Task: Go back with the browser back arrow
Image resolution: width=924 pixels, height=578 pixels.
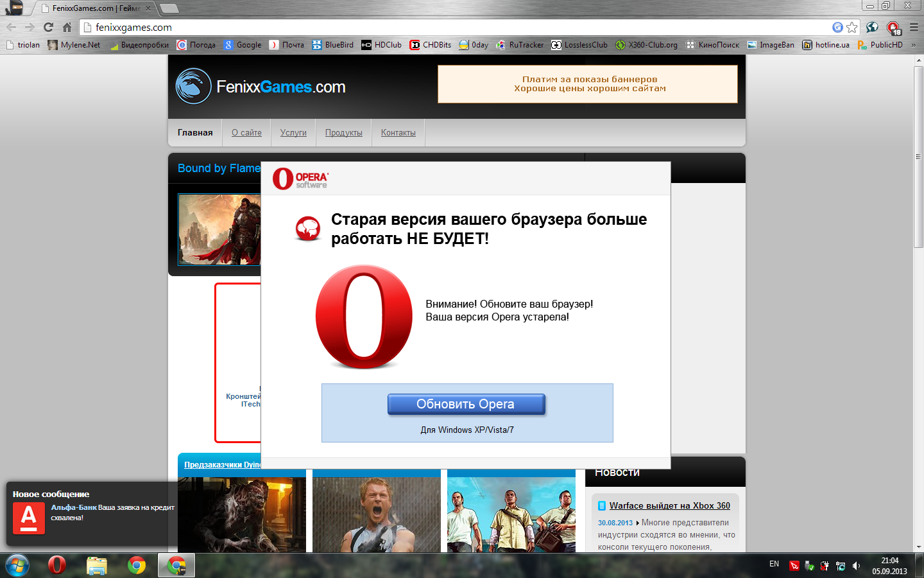Action: pyautogui.click(x=11, y=28)
